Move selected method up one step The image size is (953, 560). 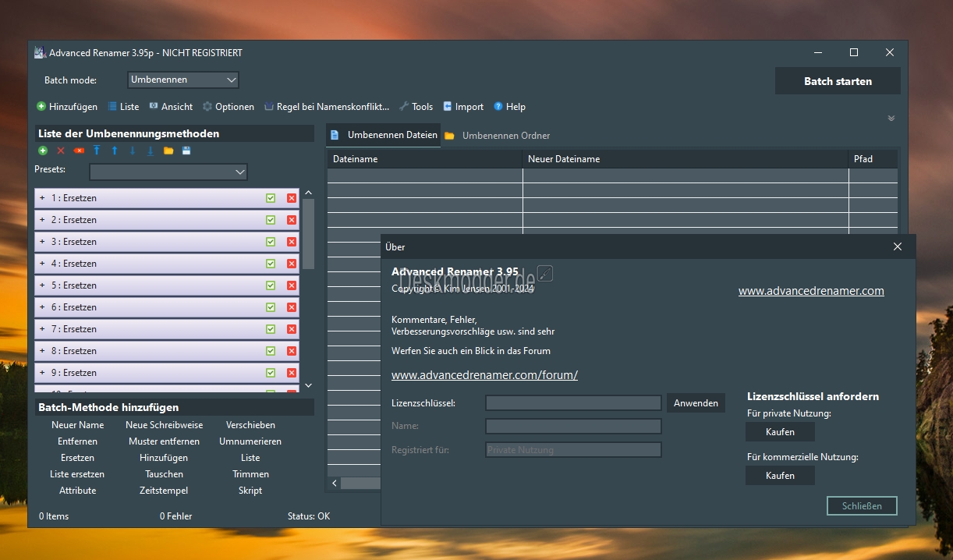tap(115, 151)
